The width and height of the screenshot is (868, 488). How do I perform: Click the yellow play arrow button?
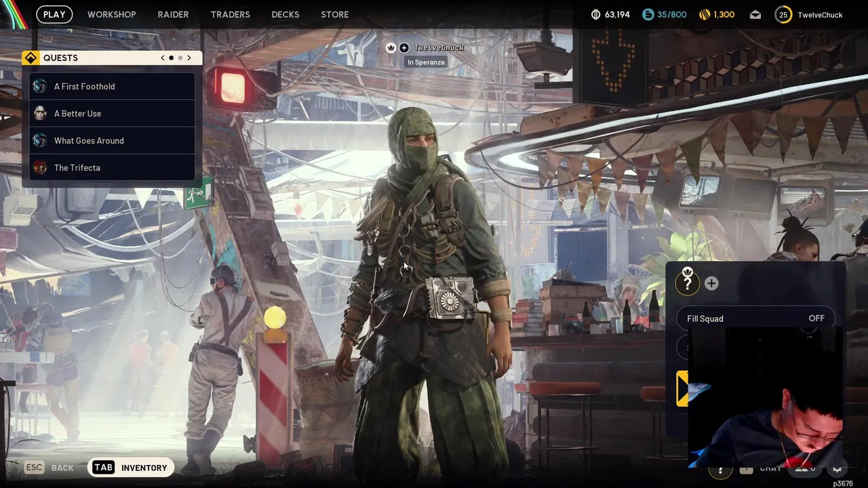(x=683, y=389)
